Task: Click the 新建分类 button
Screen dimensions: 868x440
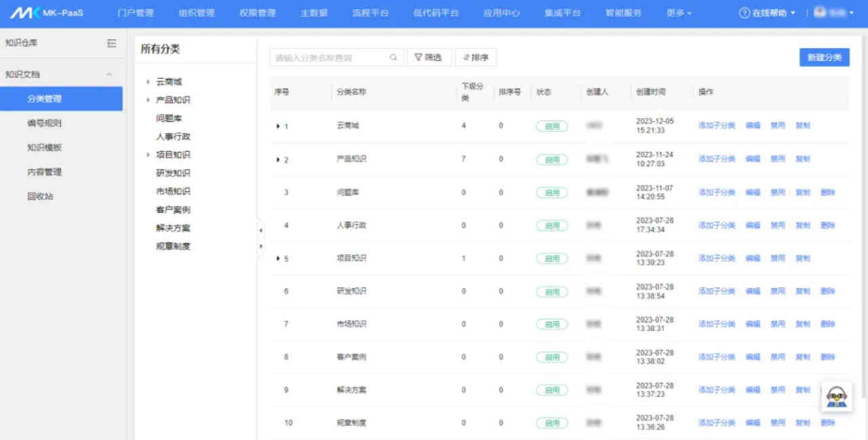Action: click(824, 58)
